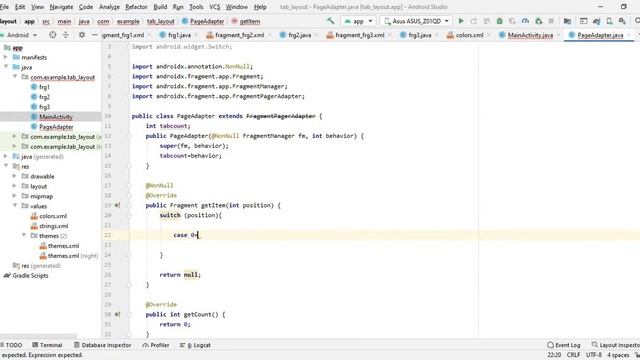
Task: Open the Event Log
Action: point(563,345)
